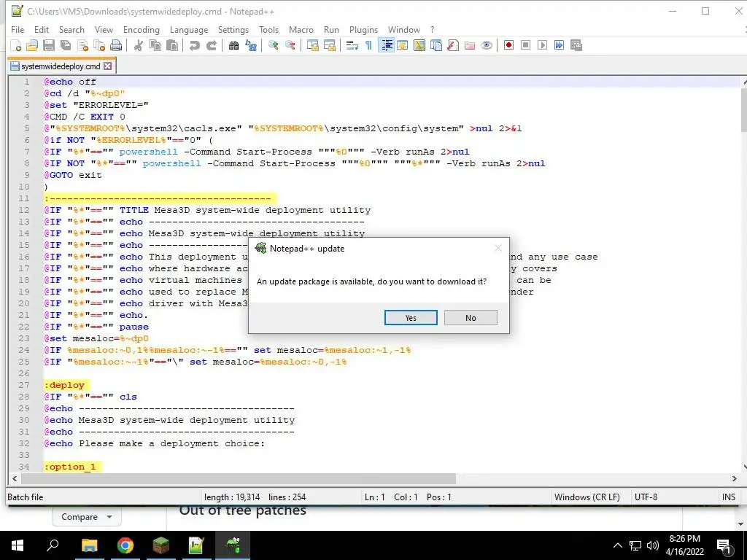This screenshot has height=560, width=747.
Task: Open File Explorer from taskbar
Action: point(89,545)
